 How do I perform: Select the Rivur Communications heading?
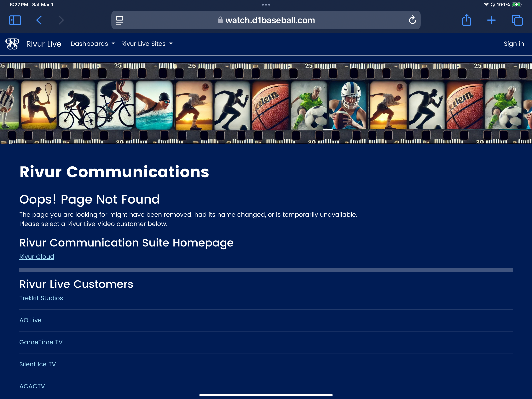click(114, 172)
